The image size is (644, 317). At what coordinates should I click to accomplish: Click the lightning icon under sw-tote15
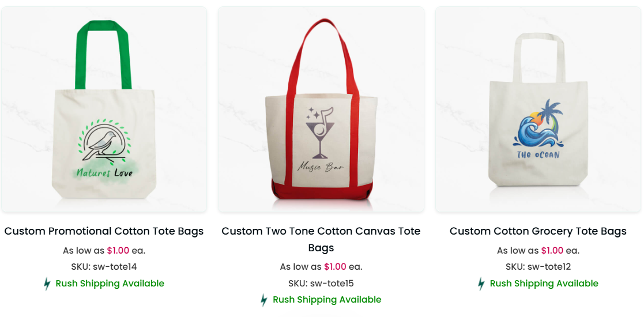(264, 300)
